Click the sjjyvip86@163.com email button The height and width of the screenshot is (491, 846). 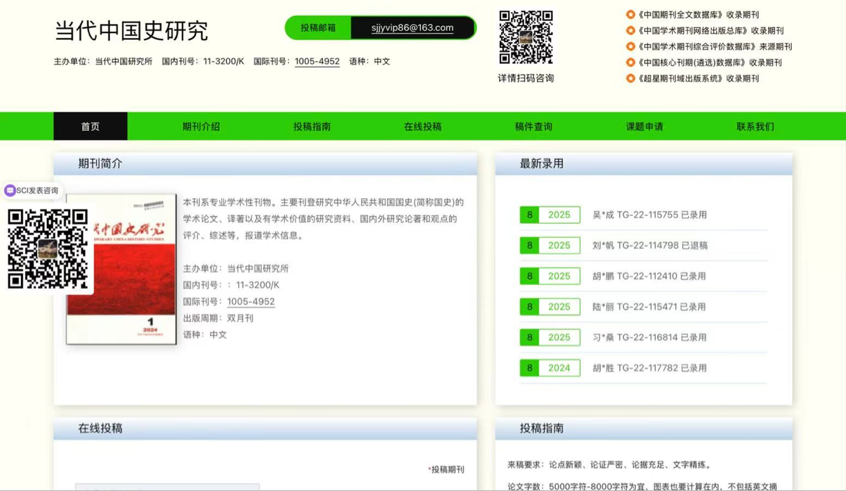(412, 28)
